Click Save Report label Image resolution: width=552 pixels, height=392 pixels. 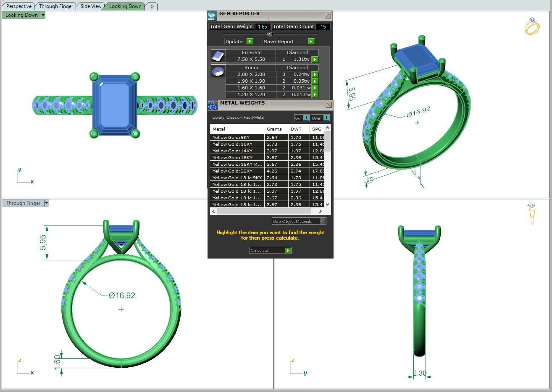(x=279, y=42)
